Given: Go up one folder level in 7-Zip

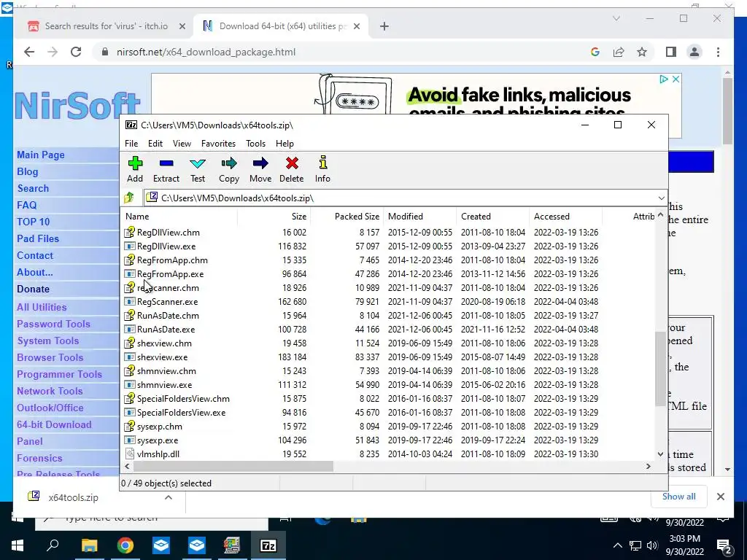Looking at the screenshot, I should 129,198.
